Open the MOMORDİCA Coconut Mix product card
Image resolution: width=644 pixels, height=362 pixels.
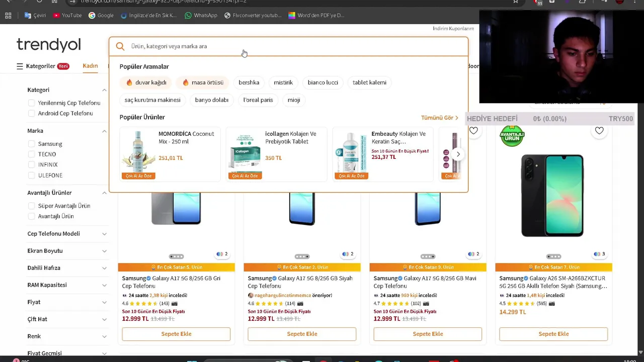[170, 154]
